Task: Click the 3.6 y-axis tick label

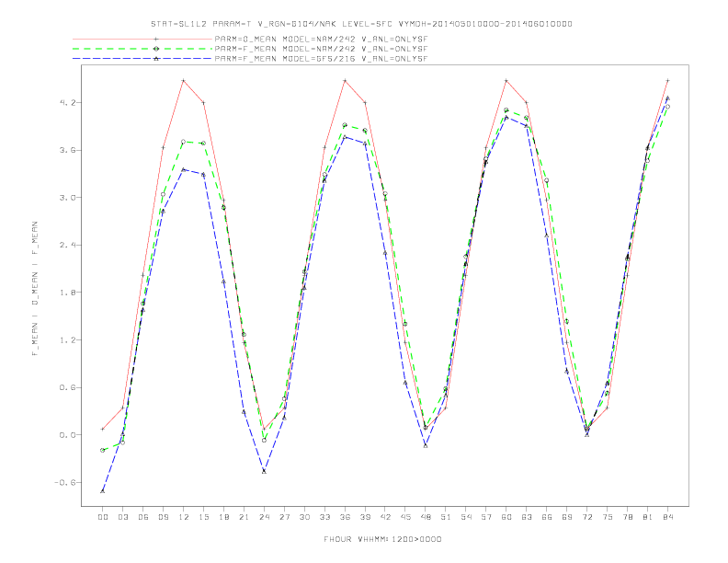Action: 68,150
